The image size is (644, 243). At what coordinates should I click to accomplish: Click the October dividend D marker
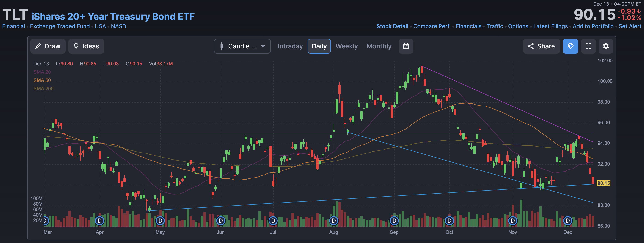449,221
